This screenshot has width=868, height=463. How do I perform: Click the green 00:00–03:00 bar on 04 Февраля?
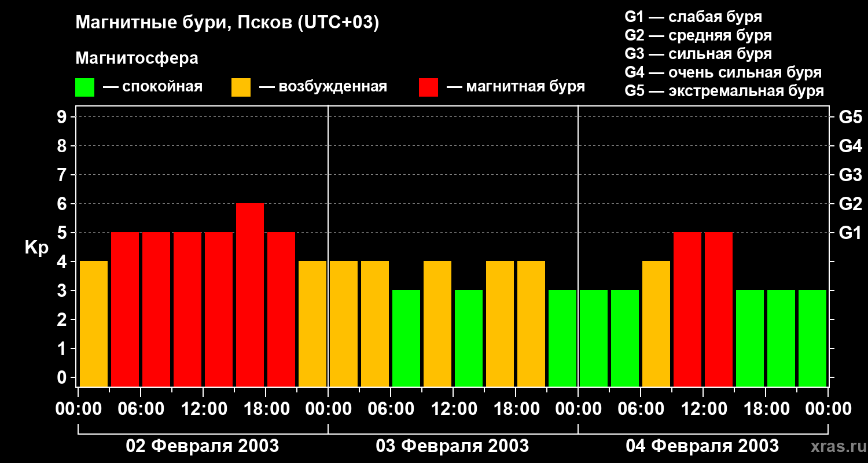[594, 339]
